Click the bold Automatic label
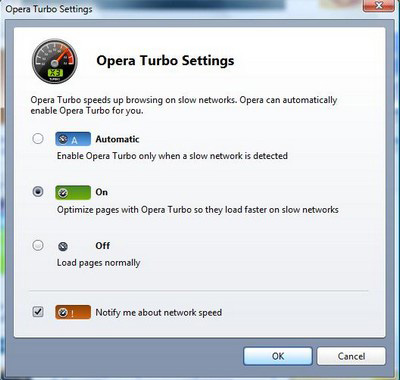 (x=117, y=139)
